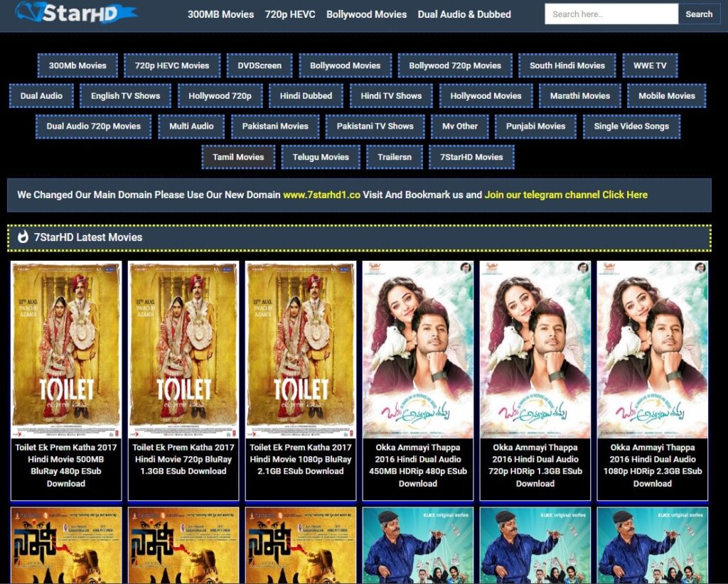728x584 pixels.
Task: Select 300Mb Movies category button
Action: point(77,65)
